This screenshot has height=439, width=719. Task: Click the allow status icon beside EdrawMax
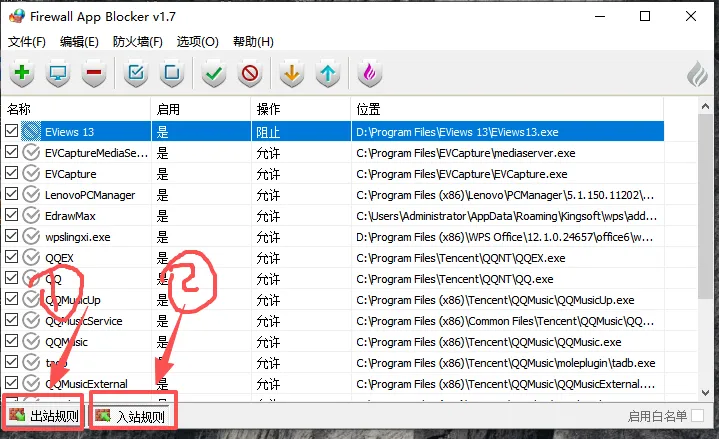pyautogui.click(x=31, y=216)
